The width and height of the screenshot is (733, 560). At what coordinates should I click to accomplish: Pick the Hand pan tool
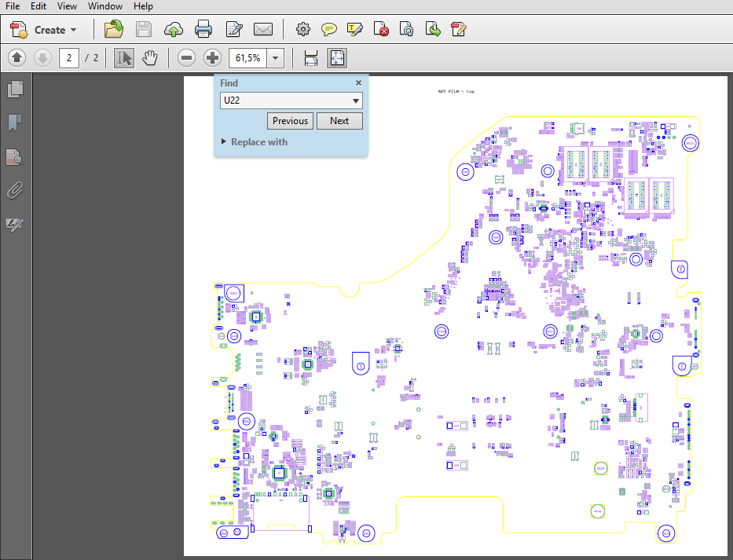coord(149,58)
